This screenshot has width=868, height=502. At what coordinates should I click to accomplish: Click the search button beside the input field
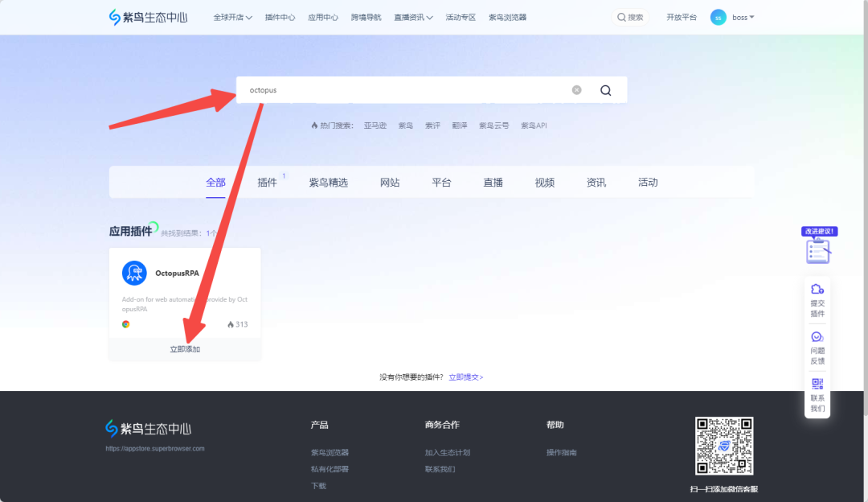[606, 89]
